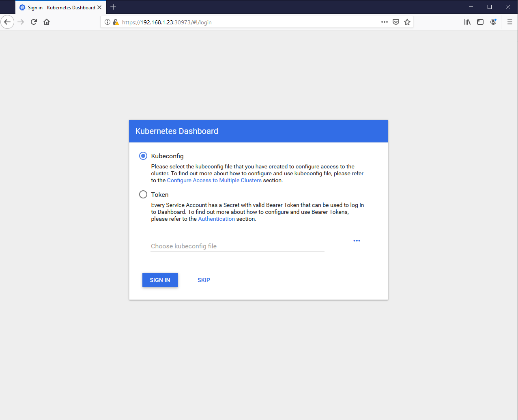Click the URL address bar text
The image size is (518, 420).
click(167, 22)
